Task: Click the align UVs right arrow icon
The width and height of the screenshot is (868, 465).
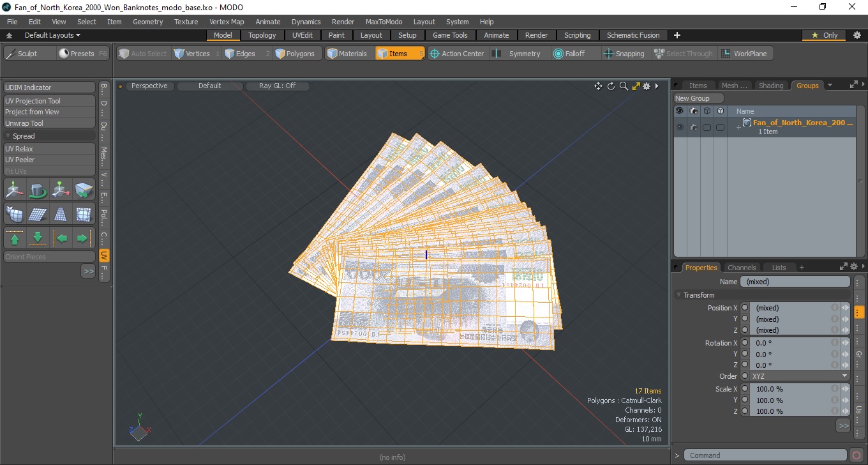Action: pyautogui.click(x=84, y=238)
